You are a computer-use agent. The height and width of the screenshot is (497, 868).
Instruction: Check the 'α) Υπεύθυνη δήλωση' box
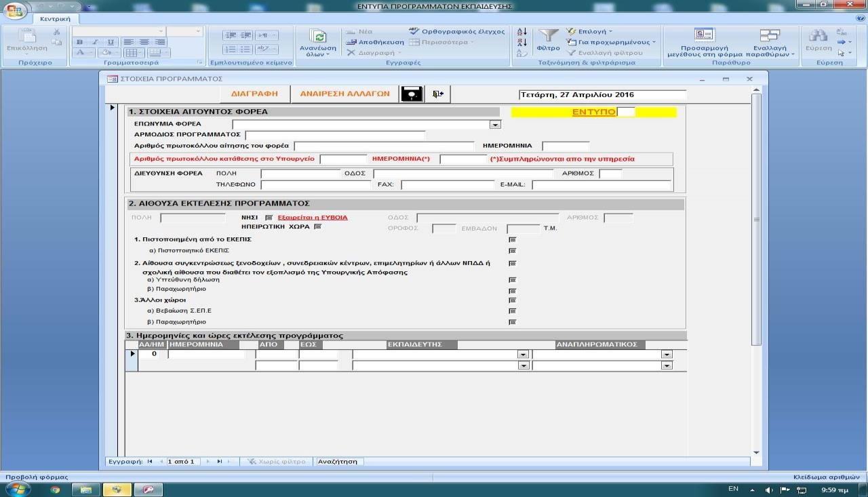coord(512,279)
